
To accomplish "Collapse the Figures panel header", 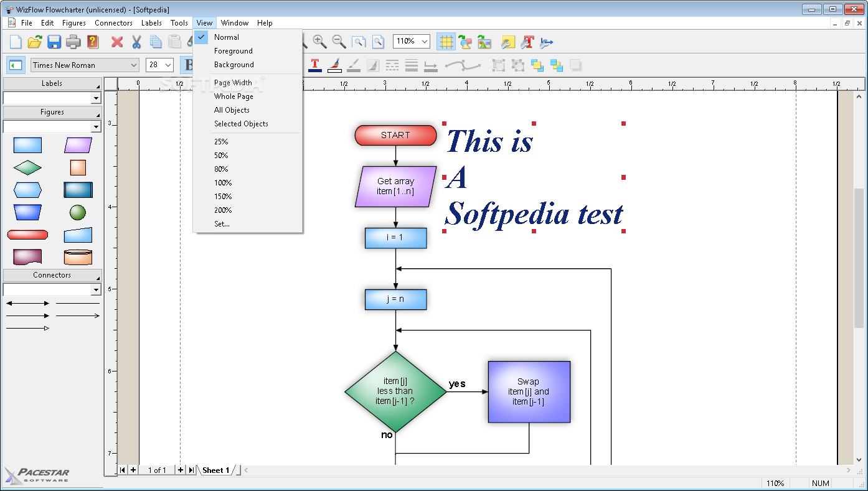I will [52, 112].
